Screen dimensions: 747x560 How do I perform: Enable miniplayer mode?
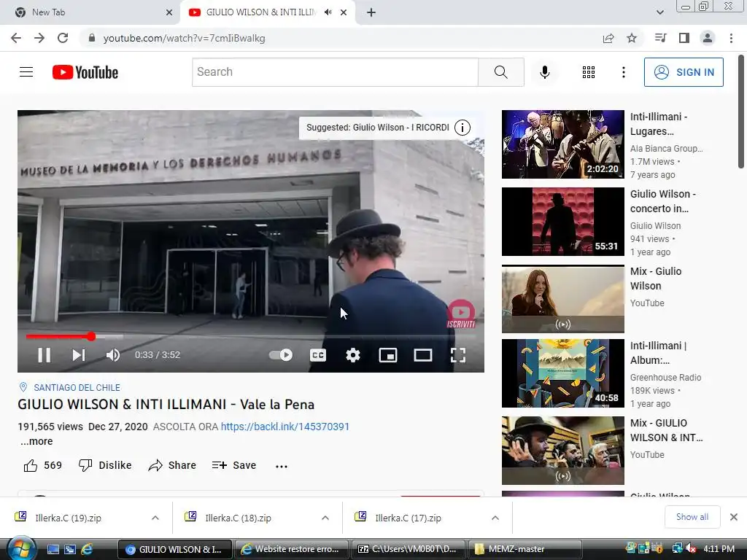pyautogui.click(x=388, y=355)
